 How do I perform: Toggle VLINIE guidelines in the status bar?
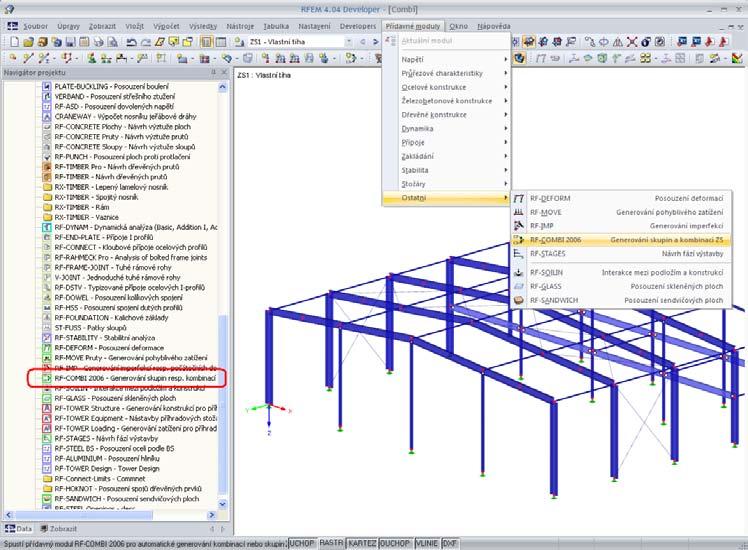tap(427, 543)
